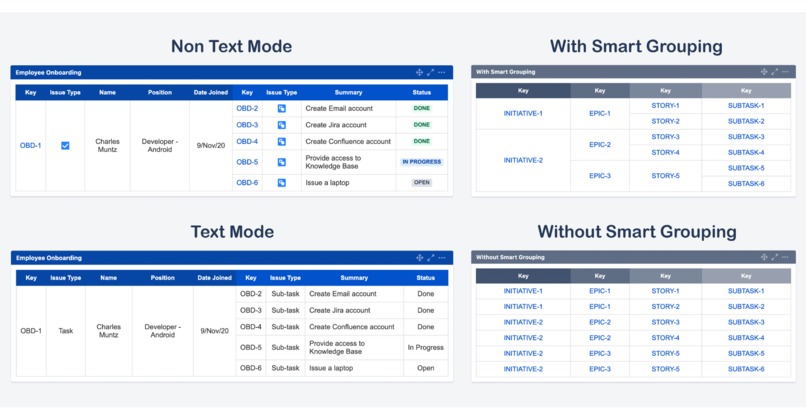Open INITIATIVE-1 in SUBTASK-2 row, Without Smart Grouping
806x414 pixels.
click(x=523, y=307)
